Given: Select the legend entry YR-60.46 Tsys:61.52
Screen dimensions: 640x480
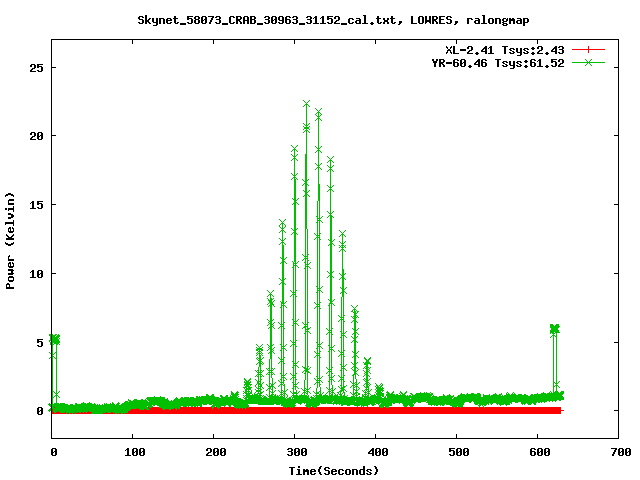Looking at the screenshot, I should [x=498, y=63].
